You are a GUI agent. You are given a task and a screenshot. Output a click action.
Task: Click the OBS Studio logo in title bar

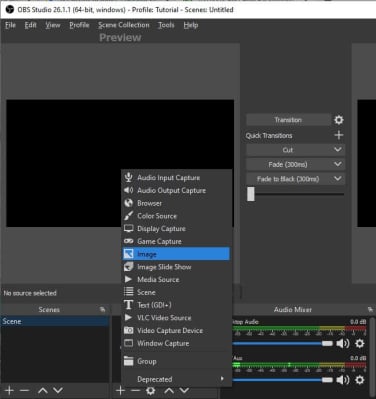tap(10, 10)
